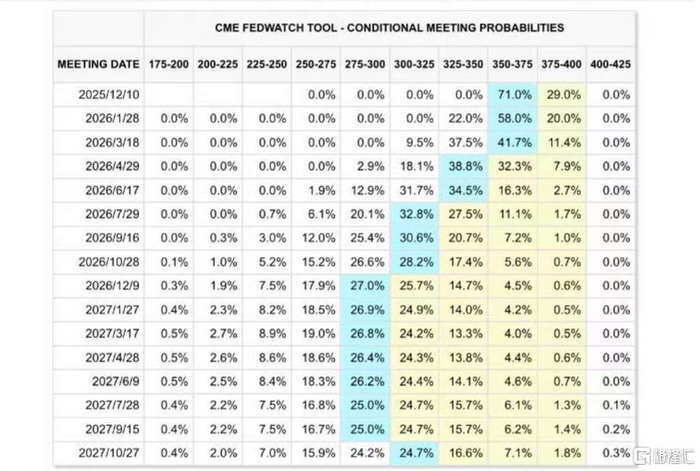Select the 400-425 column header
This screenshot has height=471, width=700.
pyautogui.click(x=610, y=65)
